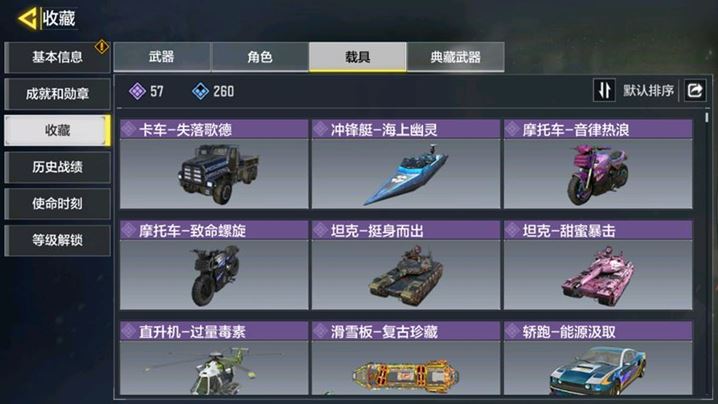Click the sort order arrows icon
718x404 pixels.
coord(604,90)
